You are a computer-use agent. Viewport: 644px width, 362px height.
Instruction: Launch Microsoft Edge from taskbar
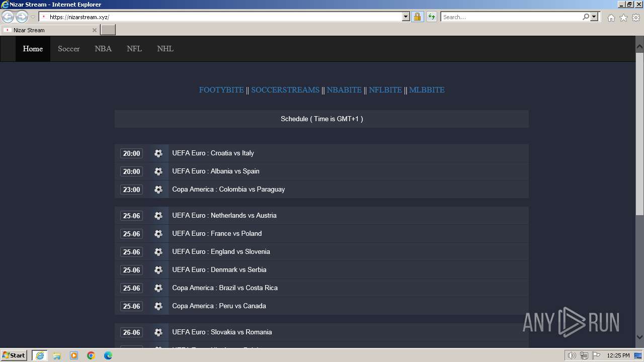tap(108, 355)
